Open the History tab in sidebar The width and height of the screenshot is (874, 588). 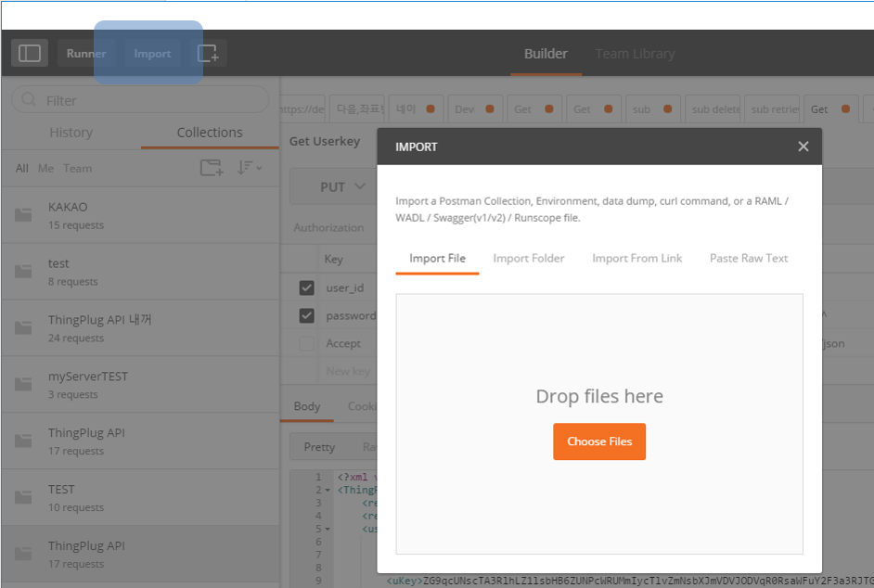pos(71,133)
